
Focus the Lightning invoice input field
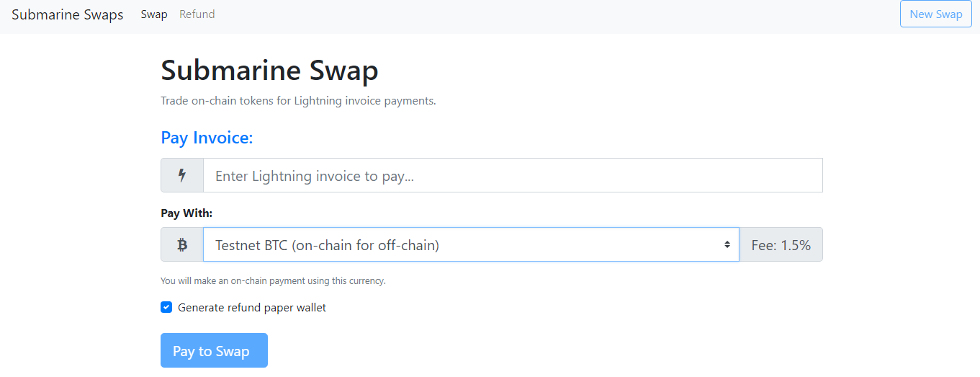[513, 175]
